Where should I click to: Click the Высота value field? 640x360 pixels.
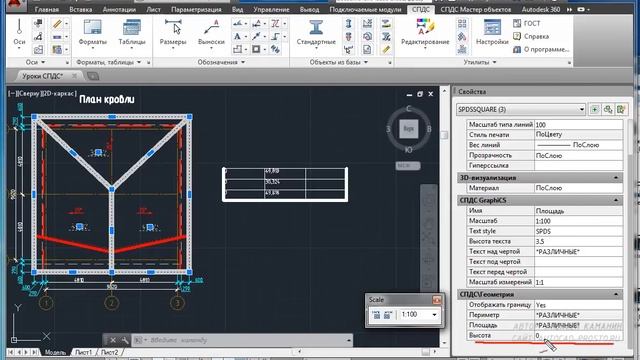tap(578, 335)
